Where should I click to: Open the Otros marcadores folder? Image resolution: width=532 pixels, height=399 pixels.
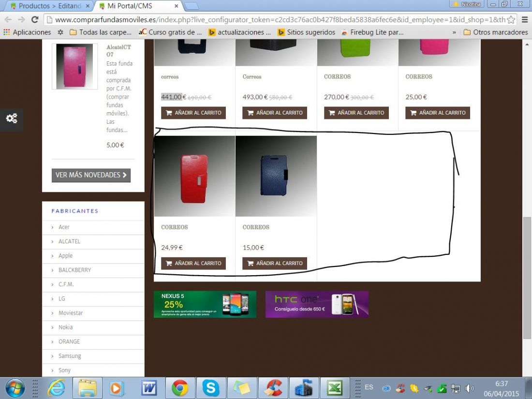tap(496, 32)
